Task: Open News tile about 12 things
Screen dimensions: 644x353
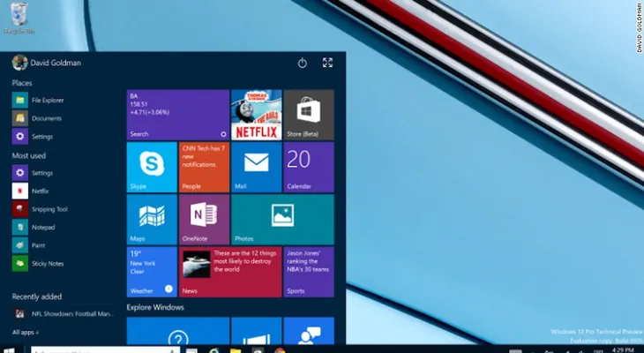Action: click(x=230, y=272)
